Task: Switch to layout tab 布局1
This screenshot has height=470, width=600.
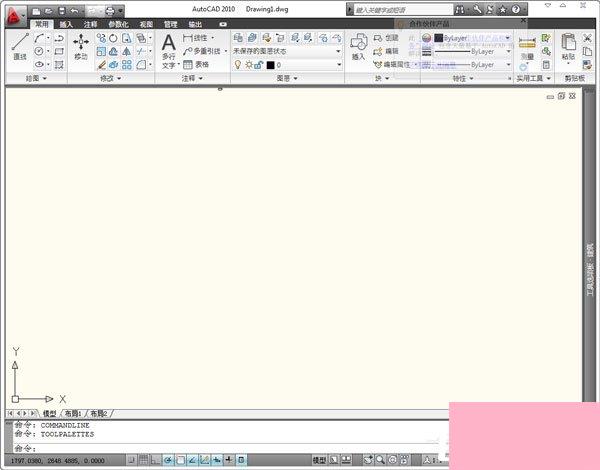Action: point(73,413)
